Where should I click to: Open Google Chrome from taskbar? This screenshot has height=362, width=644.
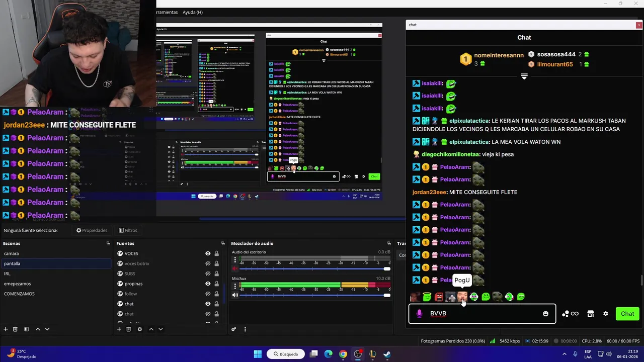click(343, 354)
